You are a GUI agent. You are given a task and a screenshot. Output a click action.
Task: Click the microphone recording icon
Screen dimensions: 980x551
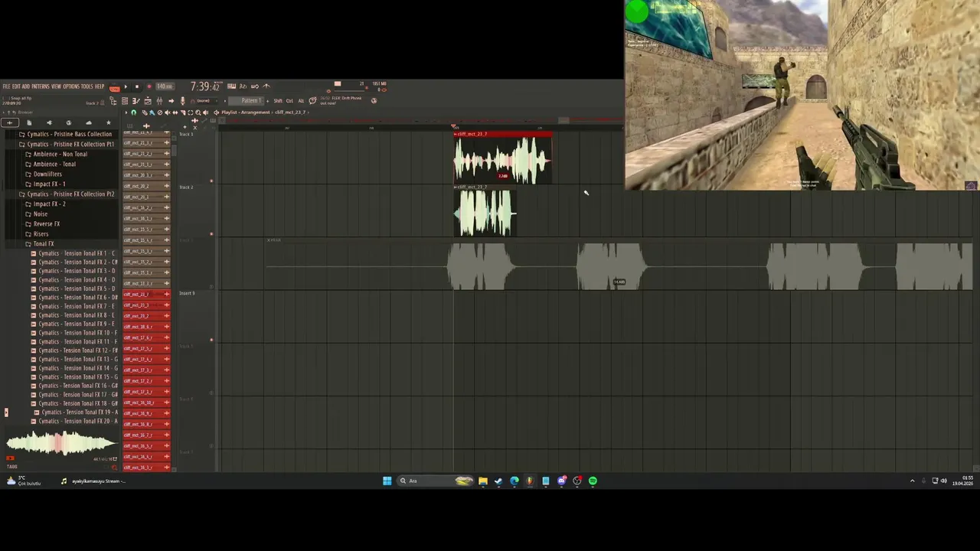[x=183, y=100]
